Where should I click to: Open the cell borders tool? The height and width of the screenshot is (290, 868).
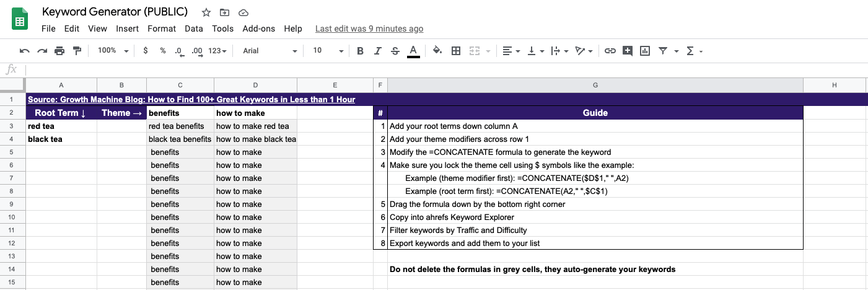click(456, 51)
